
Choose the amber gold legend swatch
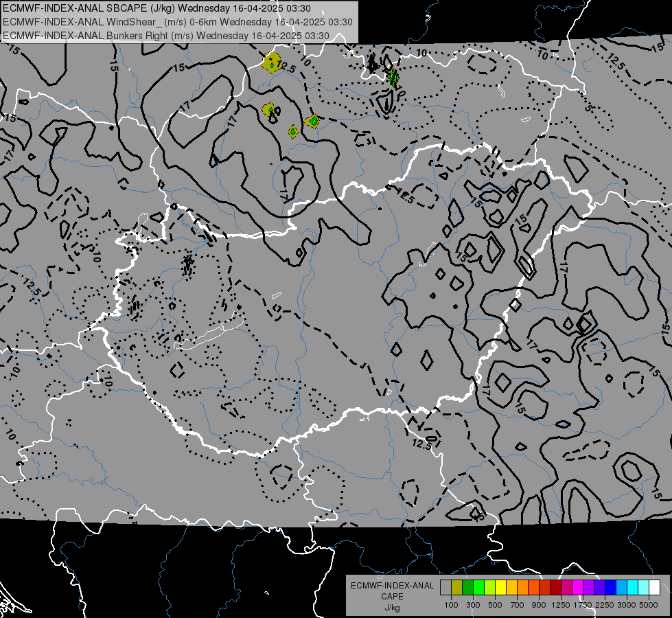[x=511, y=587]
